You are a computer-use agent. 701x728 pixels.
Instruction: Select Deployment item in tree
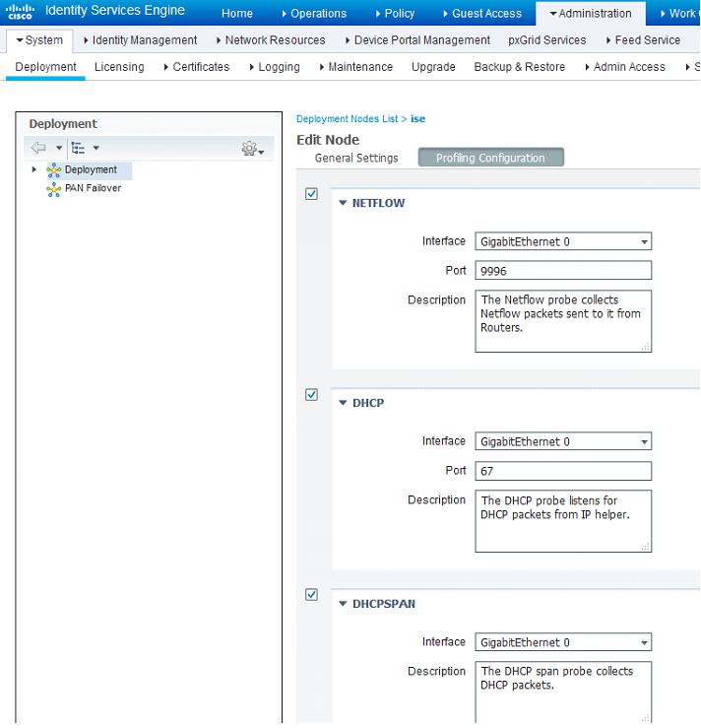[x=91, y=169]
